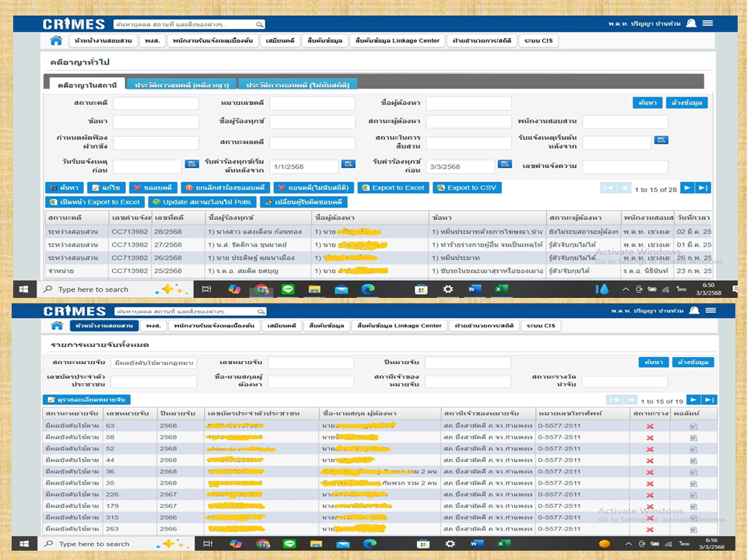Open calendar icon next to วันรับแจ้งเหตุก่อน field
Screen dimensions: 747x560
(x=192, y=164)
